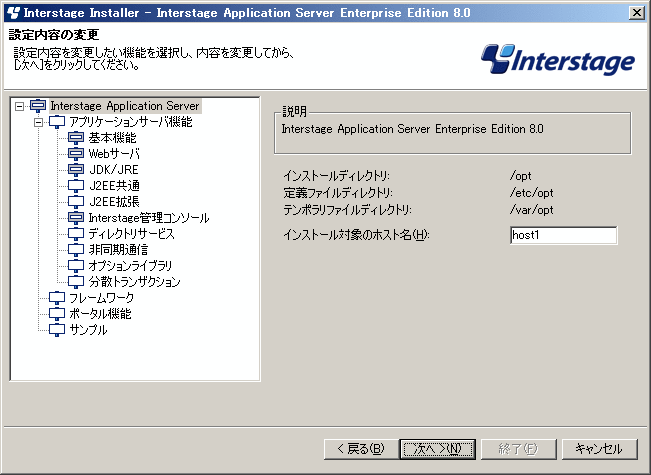Select the 分散トランザクション tree item
This screenshot has width=651, height=475.
(x=135, y=282)
